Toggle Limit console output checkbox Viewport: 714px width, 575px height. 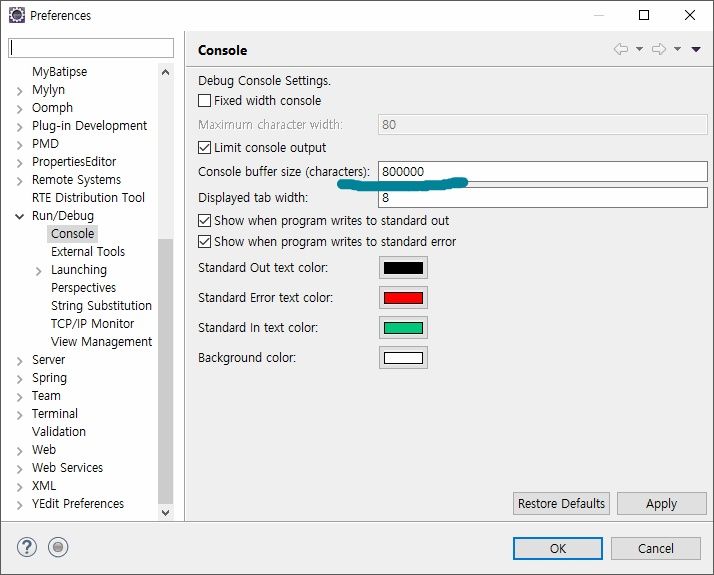[204, 148]
